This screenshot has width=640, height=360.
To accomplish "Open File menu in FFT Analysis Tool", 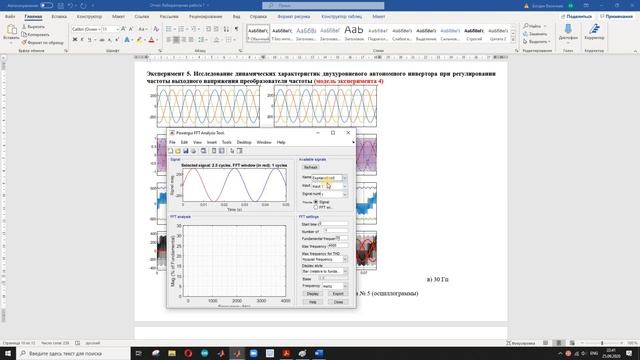I will coord(172,142).
